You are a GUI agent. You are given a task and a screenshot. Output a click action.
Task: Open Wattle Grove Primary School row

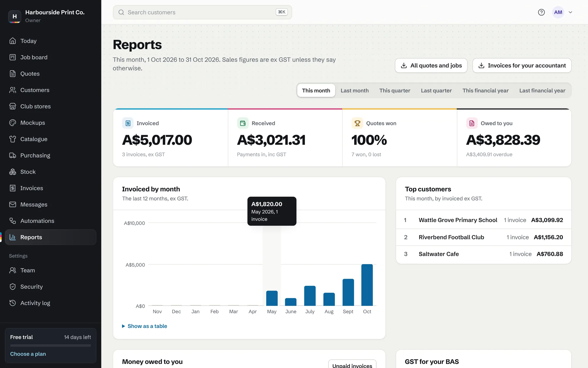(x=483, y=220)
